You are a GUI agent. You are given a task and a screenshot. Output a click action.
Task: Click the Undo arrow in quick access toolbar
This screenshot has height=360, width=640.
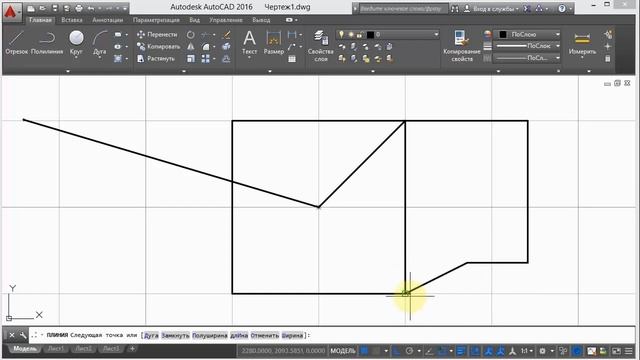(x=91, y=8)
